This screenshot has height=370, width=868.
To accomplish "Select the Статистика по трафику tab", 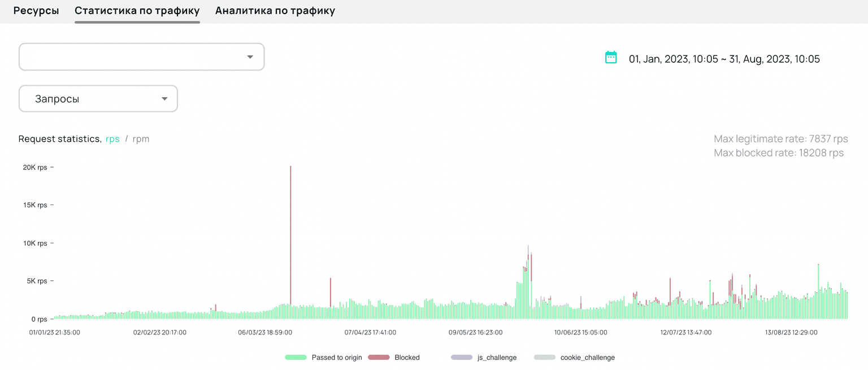I will (x=137, y=11).
